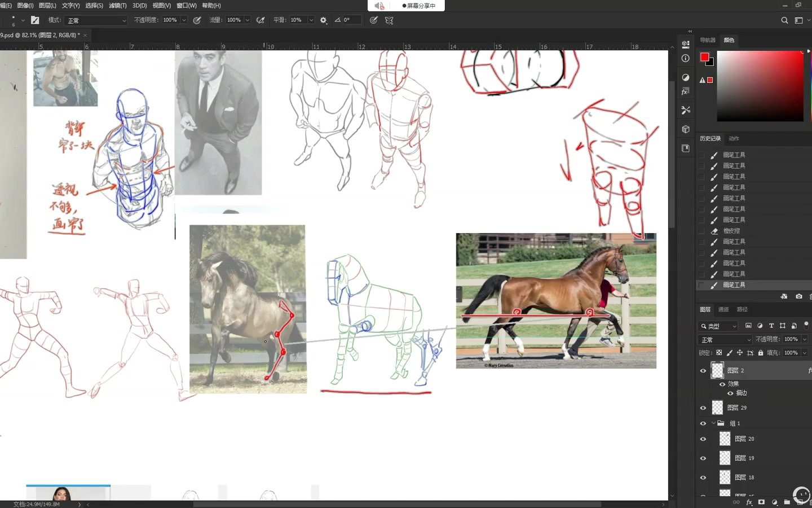Pick color in the red color field
This screenshot has width=812, height=508.
760,86
